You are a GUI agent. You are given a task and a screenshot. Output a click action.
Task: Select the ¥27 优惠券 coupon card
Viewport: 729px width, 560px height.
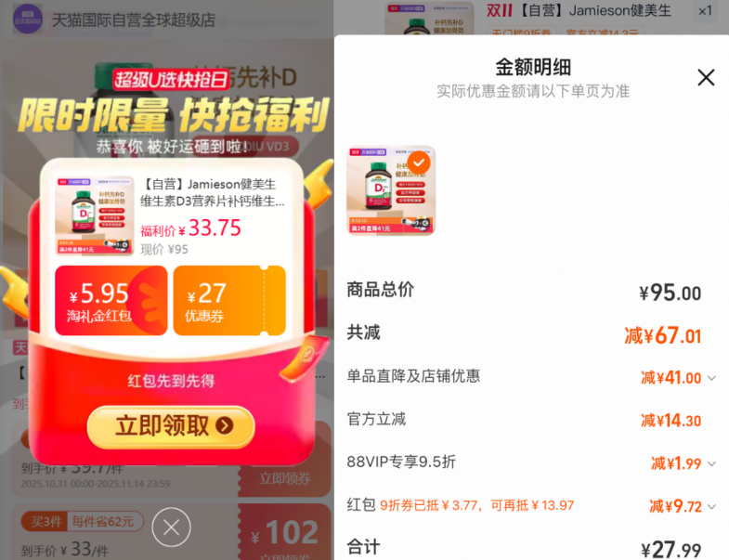[x=229, y=301]
